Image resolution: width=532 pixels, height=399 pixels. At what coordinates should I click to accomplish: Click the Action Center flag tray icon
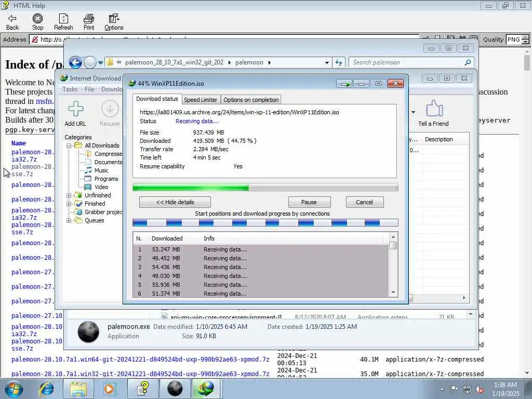(454, 389)
